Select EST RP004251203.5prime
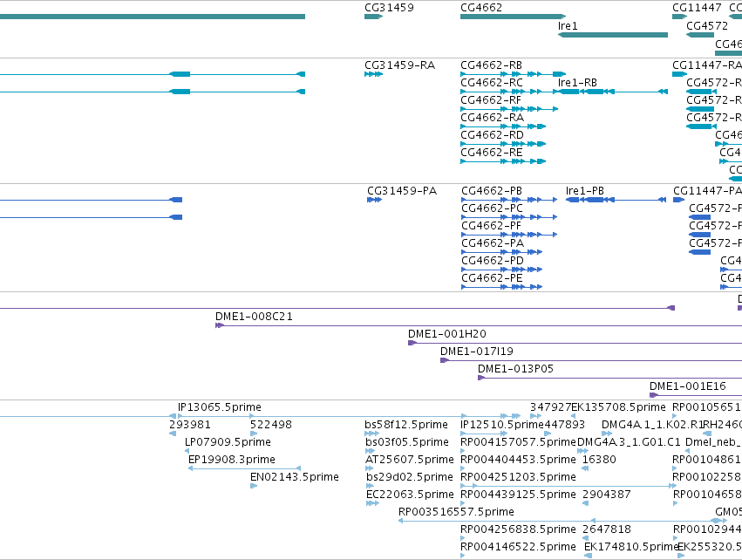The width and height of the screenshot is (742, 560). tap(519, 478)
